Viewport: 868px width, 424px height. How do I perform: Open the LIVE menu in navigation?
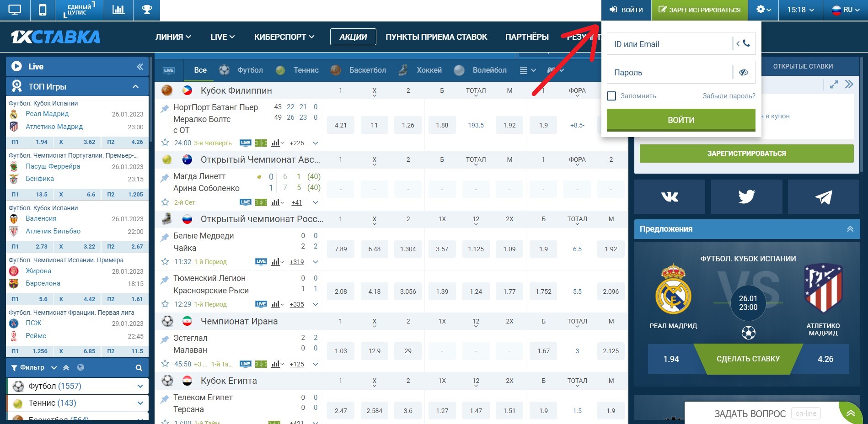(222, 37)
